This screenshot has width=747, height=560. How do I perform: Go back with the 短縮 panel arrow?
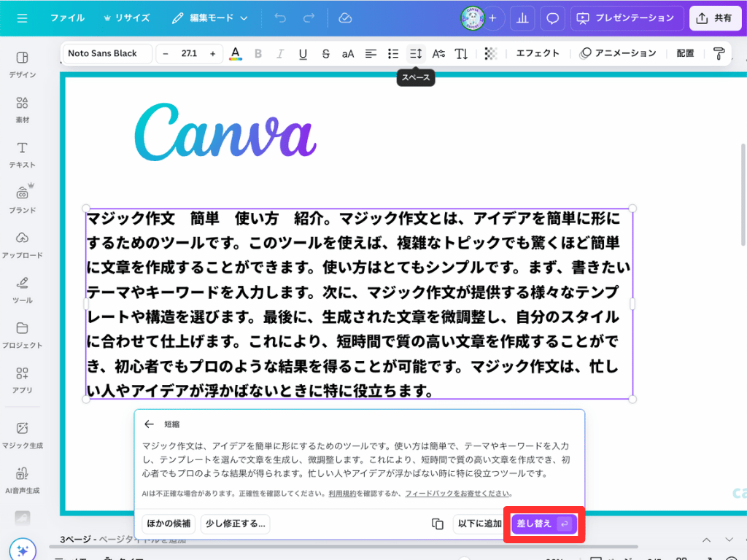(149, 424)
